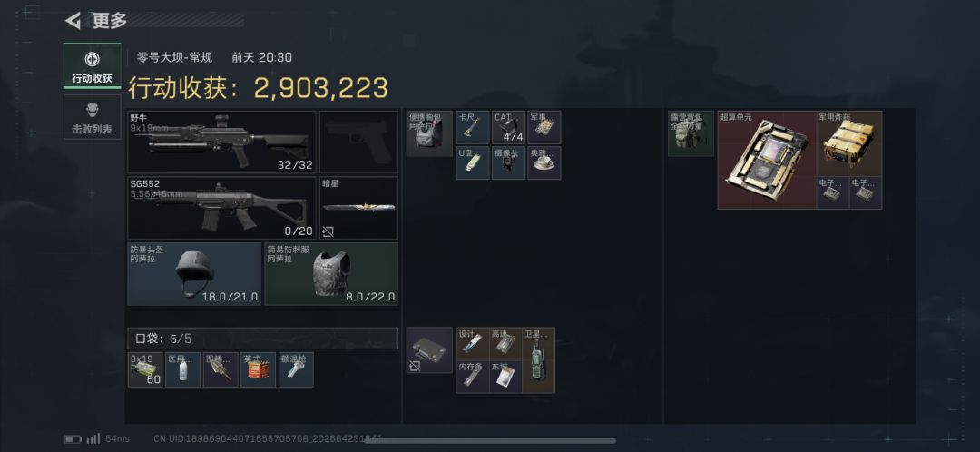Click the 超算单元 supercomputer unit item
The height and width of the screenshot is (452, 980).
point(767,160)
